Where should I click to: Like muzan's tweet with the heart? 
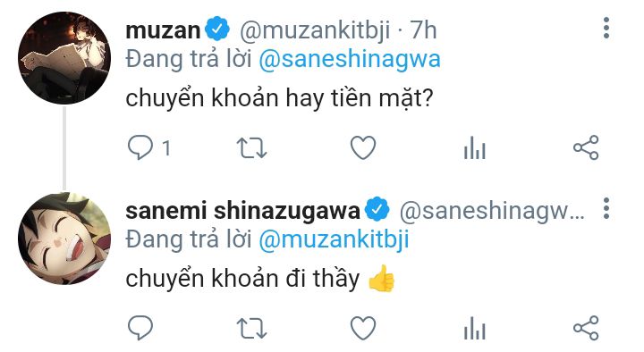point(363,147)
